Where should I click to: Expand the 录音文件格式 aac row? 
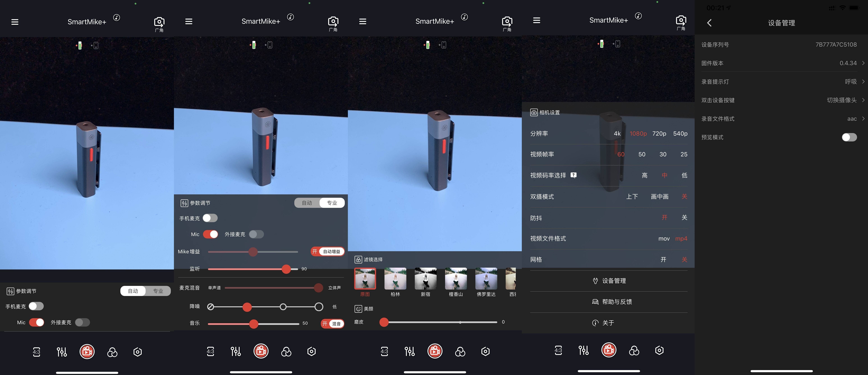pyautogui.click(x=781, y=119)
